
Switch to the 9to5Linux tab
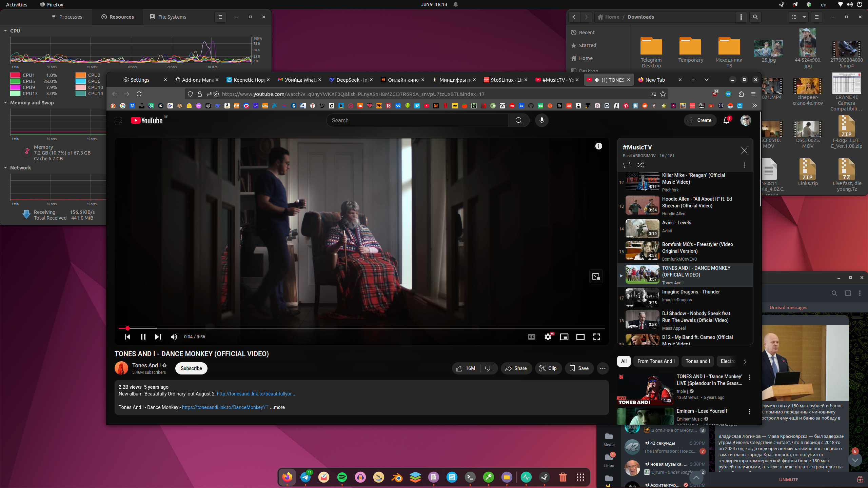506,80
